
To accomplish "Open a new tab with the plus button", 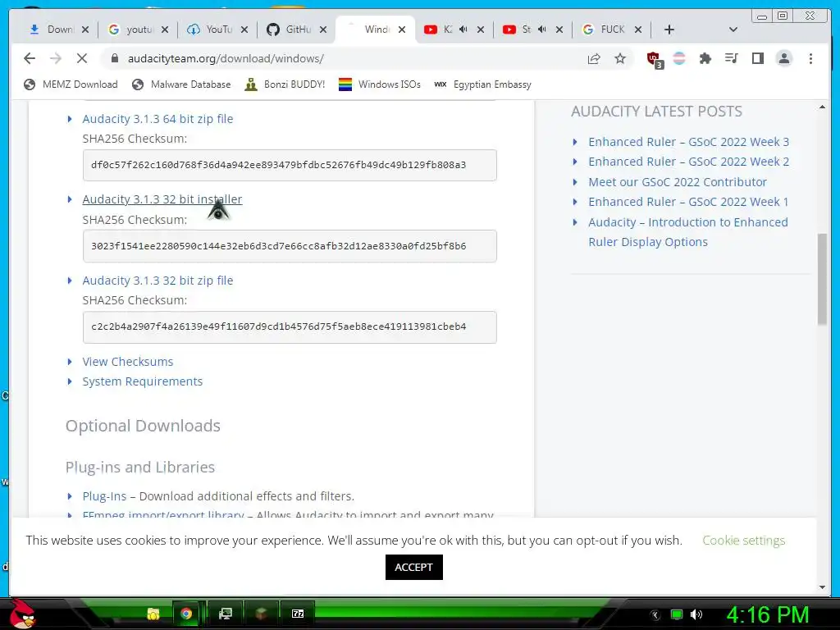I will pos(669,30).
